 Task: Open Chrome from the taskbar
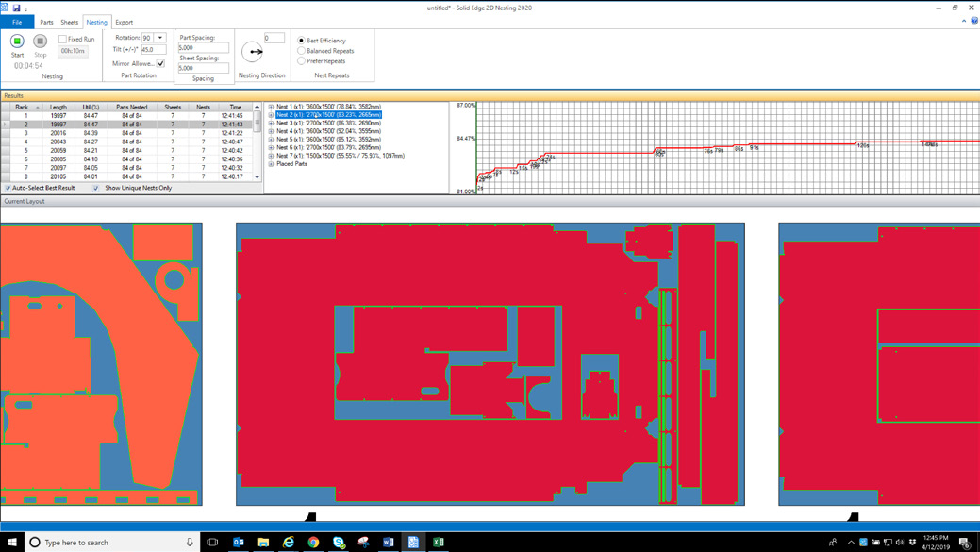coord(313,543)
